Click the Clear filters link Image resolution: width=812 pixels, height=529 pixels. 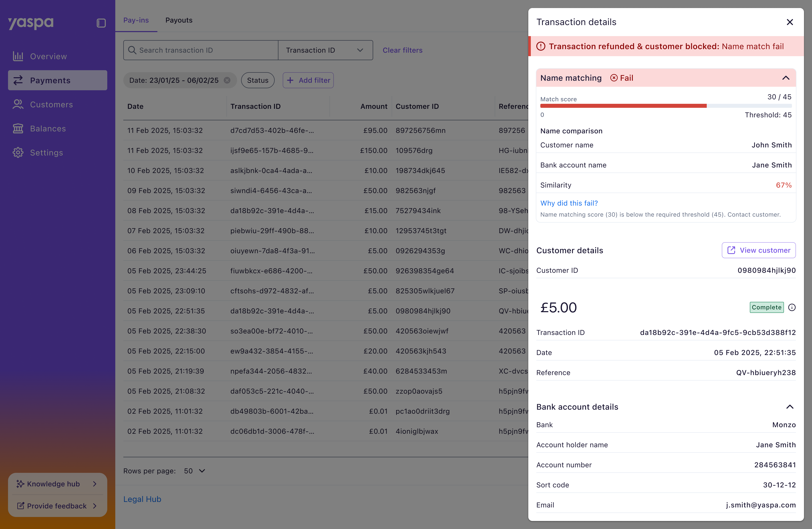(402, 50)
